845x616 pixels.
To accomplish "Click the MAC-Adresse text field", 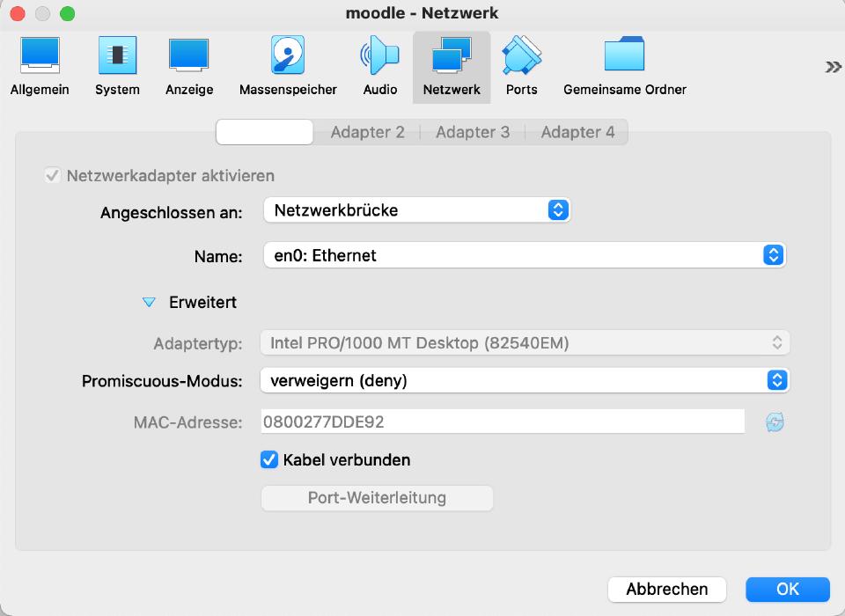I will coord(502,422).
